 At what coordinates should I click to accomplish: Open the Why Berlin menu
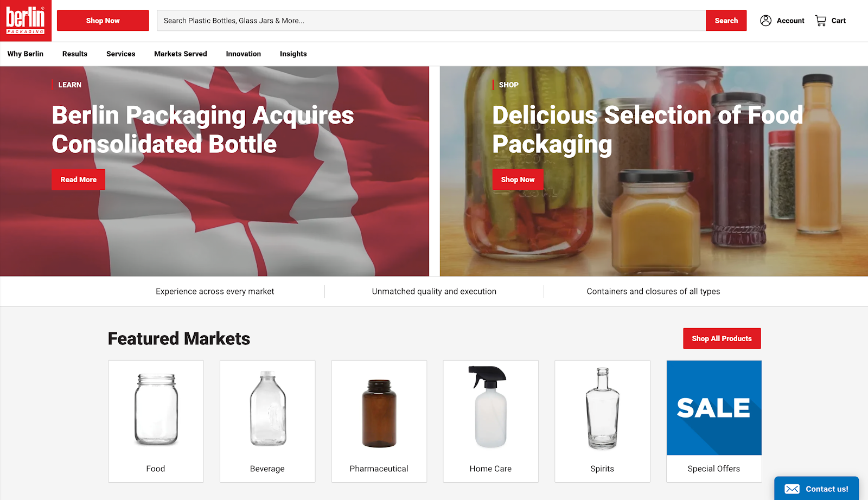pyautogui.click(x=25, y=54)
